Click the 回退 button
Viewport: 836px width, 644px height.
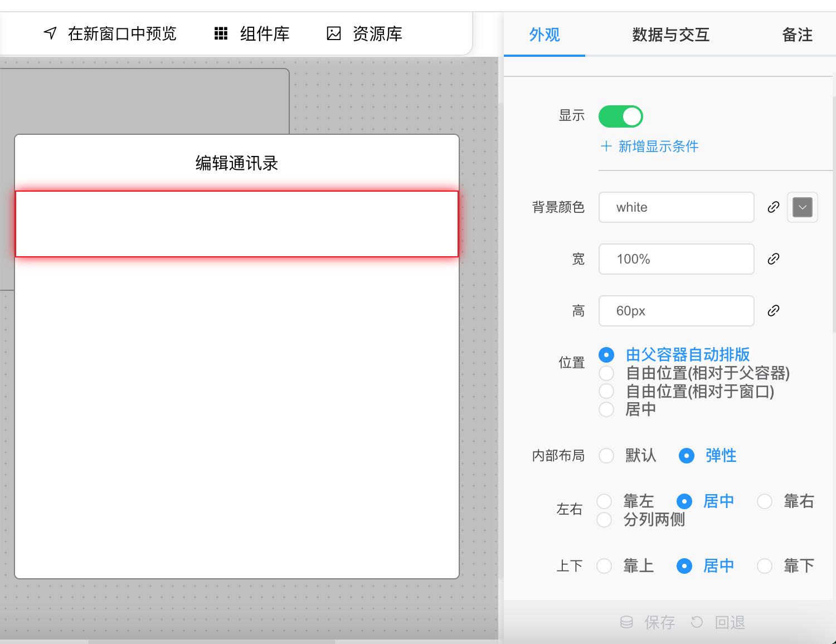point(718,622)
